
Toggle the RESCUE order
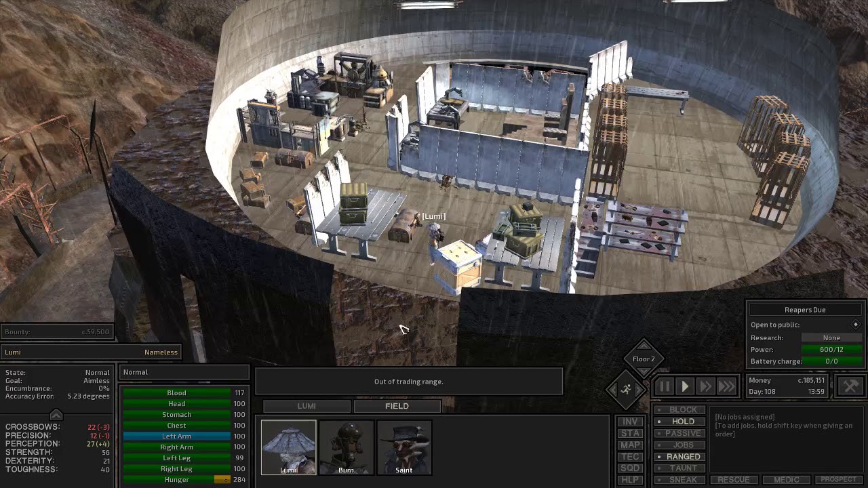(734, 480)
